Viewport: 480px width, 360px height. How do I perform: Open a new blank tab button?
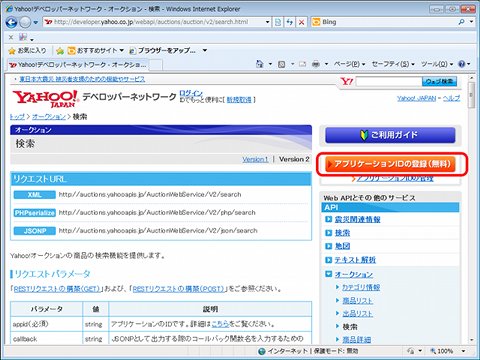pos(156,65)
